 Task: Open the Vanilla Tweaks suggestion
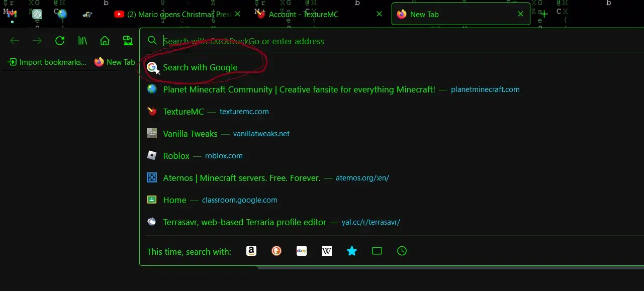pos(392,134)
